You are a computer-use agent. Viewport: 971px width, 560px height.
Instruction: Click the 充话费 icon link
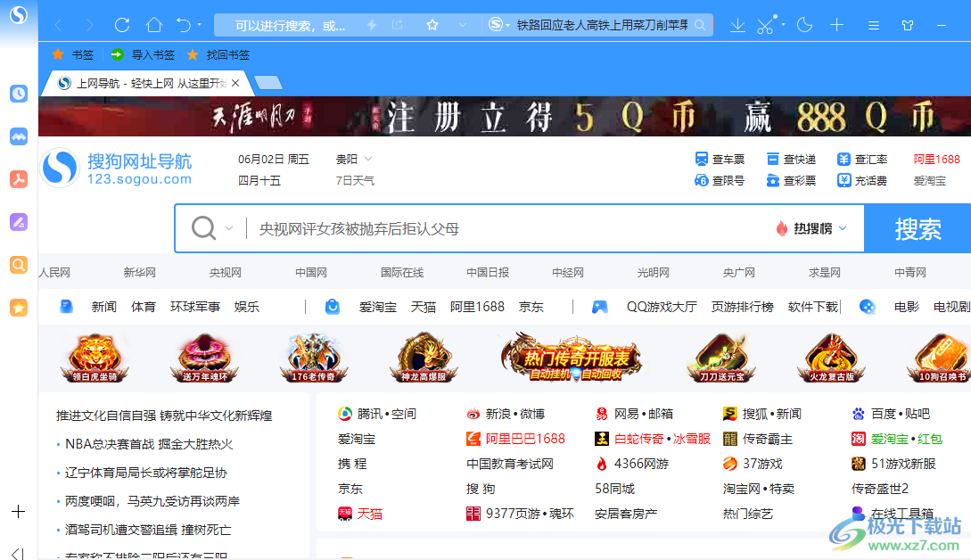tap(862, 180)
